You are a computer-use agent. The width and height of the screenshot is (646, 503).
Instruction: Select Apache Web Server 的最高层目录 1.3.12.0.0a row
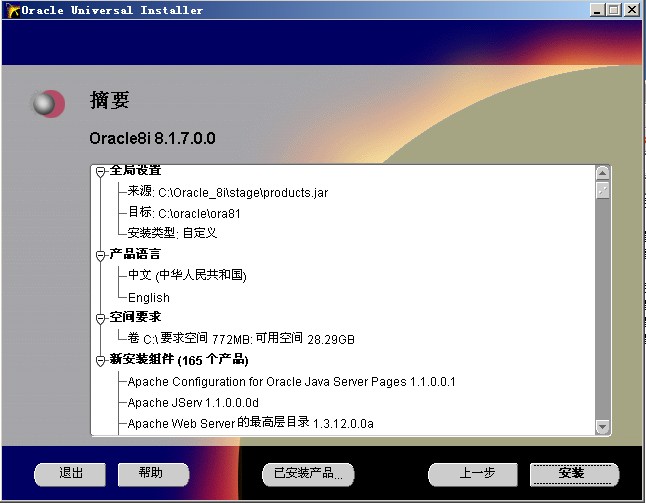point(250,423)
